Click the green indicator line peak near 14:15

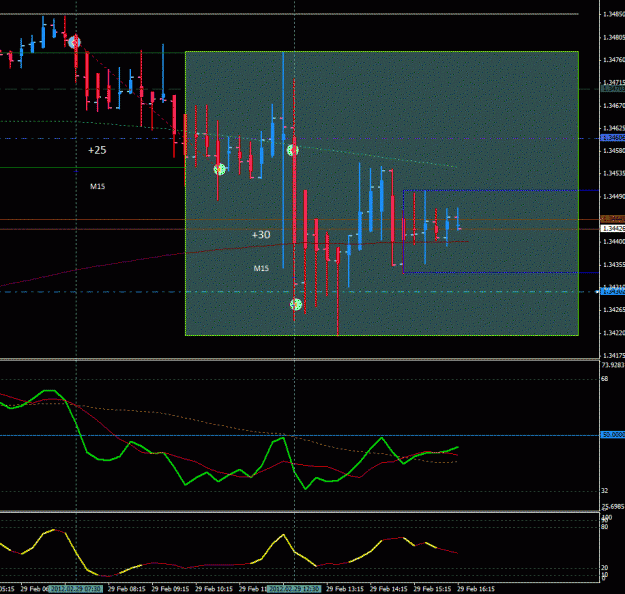point(382,438)
